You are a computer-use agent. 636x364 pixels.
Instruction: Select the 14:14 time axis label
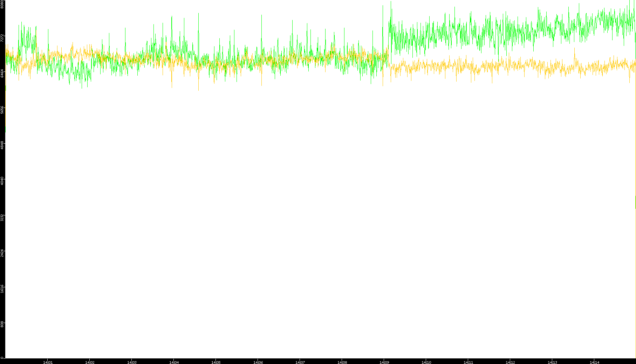tap(594, 362)
